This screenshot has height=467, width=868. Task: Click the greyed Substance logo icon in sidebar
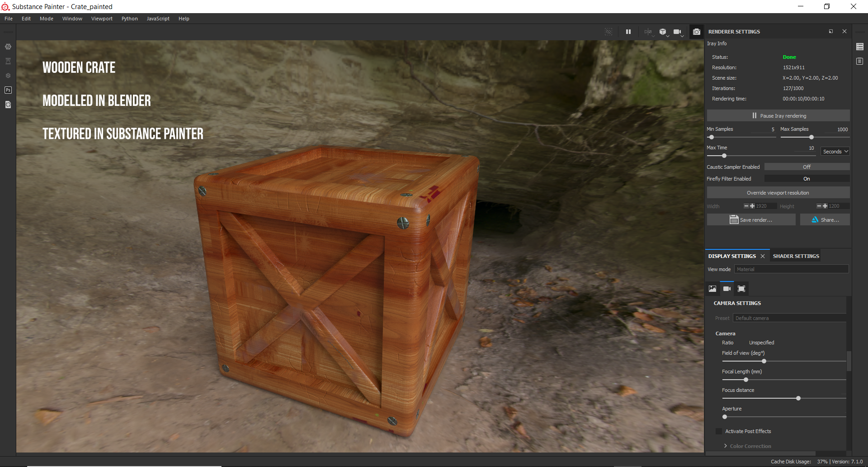[x=8, y=76]
